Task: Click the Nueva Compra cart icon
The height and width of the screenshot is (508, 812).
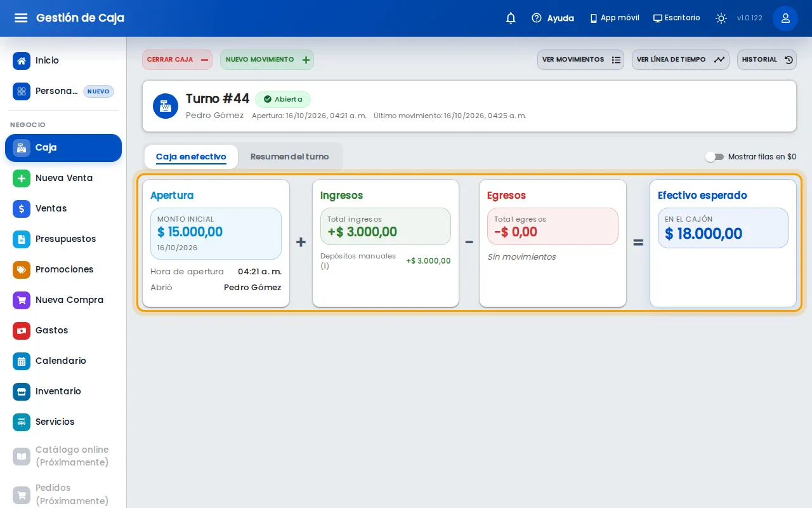Action: 22,300
